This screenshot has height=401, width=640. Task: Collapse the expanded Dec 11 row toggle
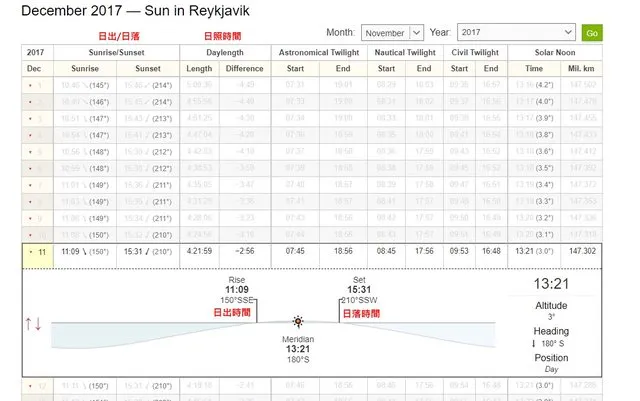(x=31, y=252)
